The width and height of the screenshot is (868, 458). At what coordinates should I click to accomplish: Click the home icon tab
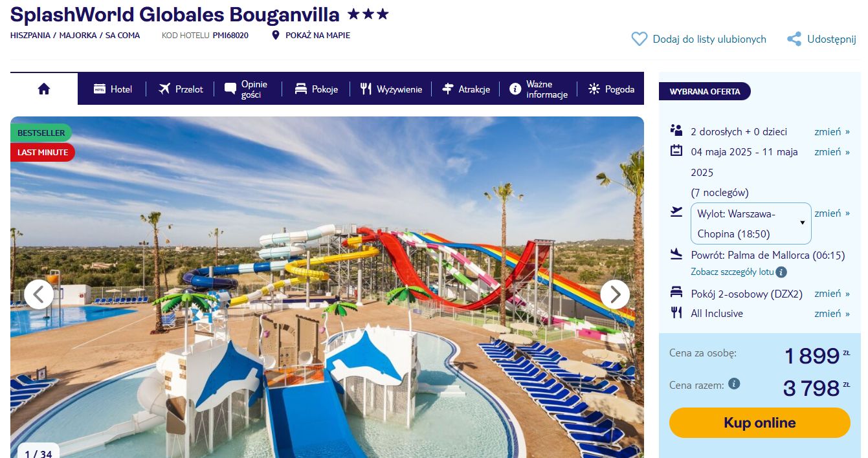pos(44,89)
